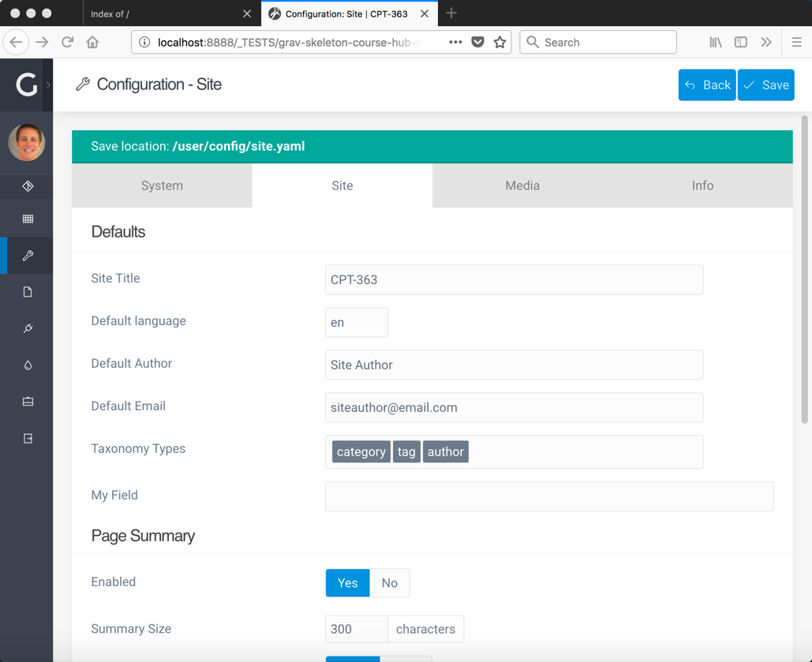812x662 pixels.
Task: Click the empty My Field input
Action: [549, 496]
